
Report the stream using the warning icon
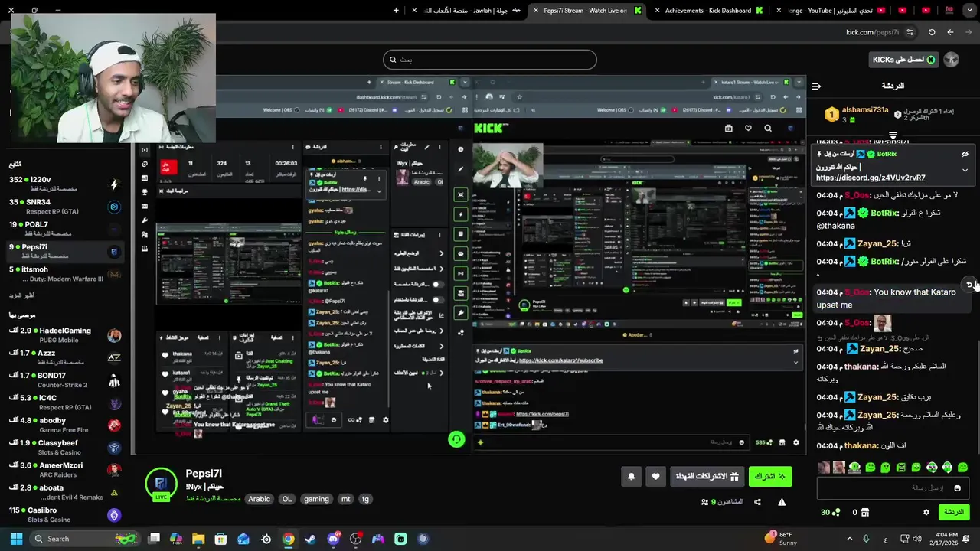(782, 502)
